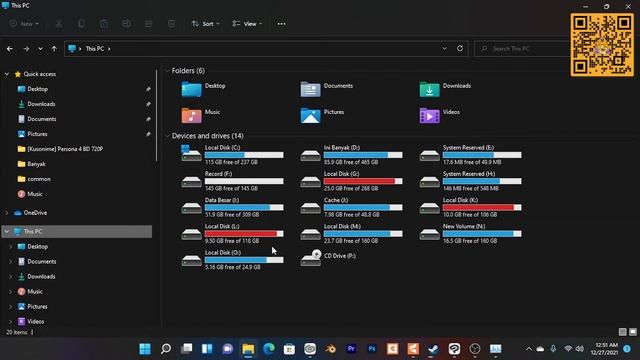Select Cache (J:) drive
Viewport: 640px width, 360px height.
[x=351, y=207]
